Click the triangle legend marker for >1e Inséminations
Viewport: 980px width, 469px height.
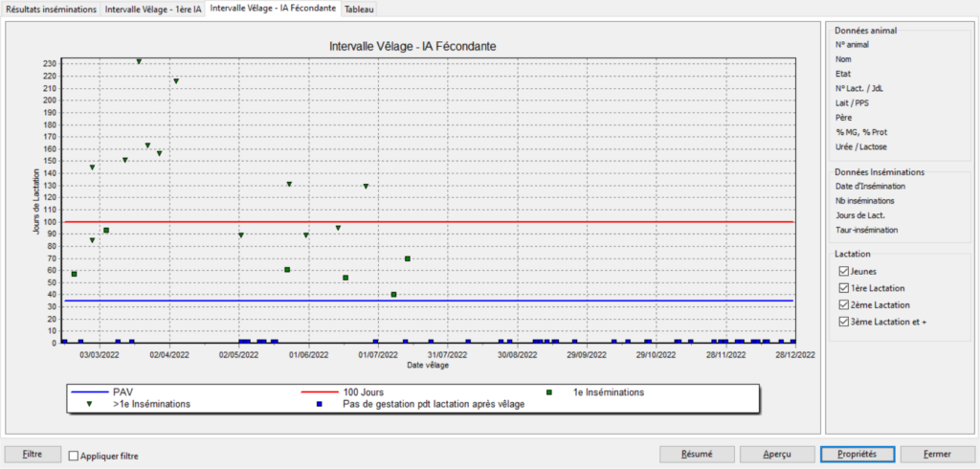90,404
